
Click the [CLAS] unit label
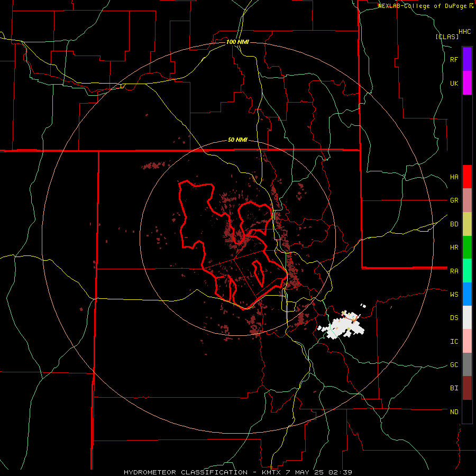click(x=447, y=37)
